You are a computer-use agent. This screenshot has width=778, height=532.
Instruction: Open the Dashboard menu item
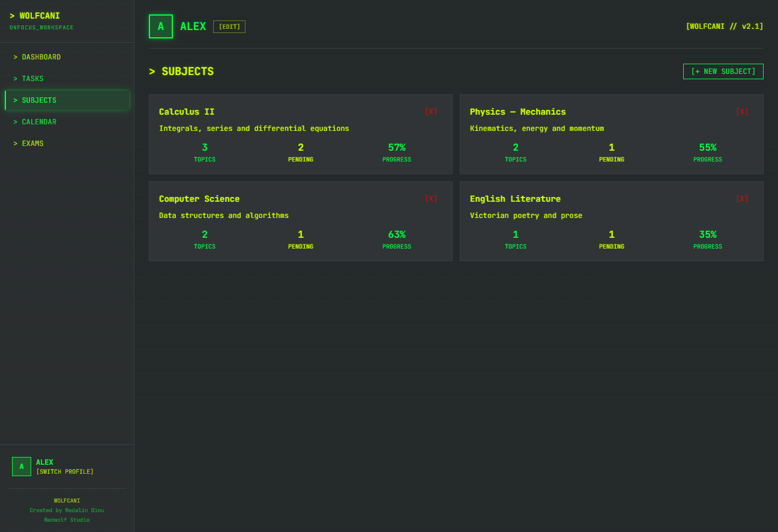tap(67, 57)
